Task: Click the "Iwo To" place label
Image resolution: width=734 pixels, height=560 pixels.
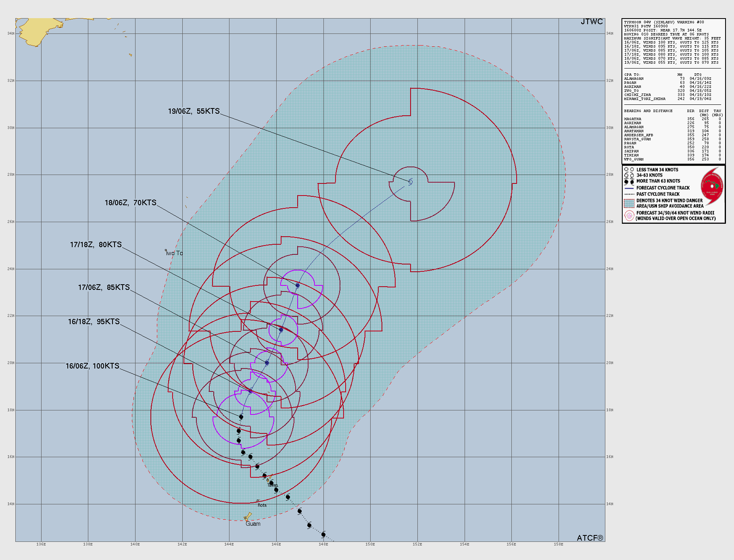Action: pyautogui.click(x=174, y=254)
